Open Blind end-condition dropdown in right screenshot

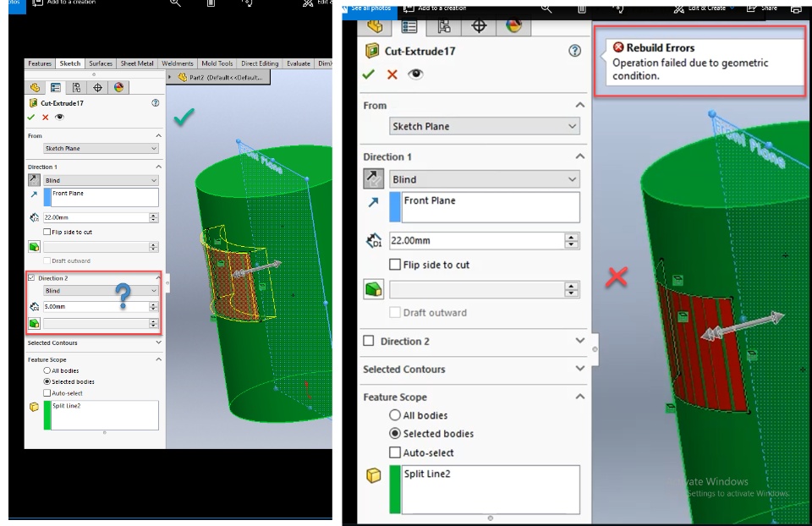tap(485, 179)
